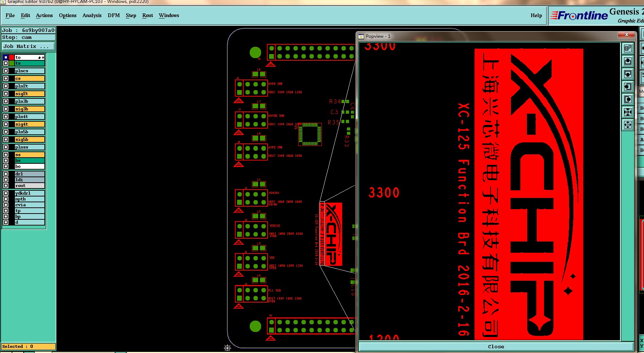Viewport: 644px width, 353px height.
Task: Open the Edit menu
Action: coord(25,15)
